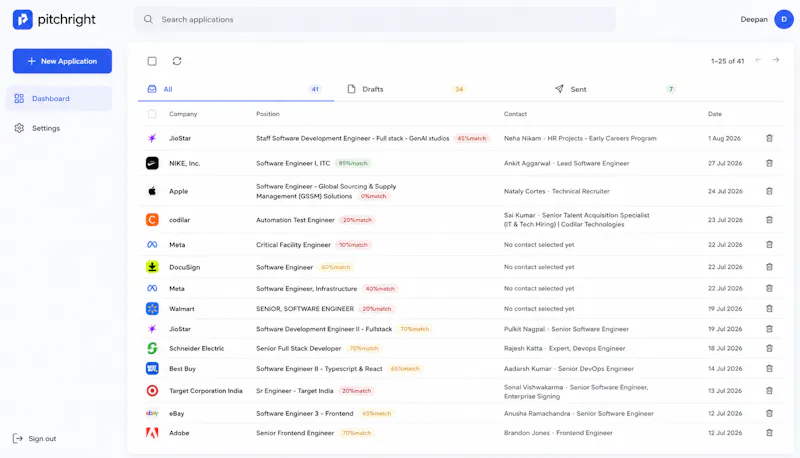Click the search magnifier icon
This screenshot has width=800, height=458.
point(148,19)
